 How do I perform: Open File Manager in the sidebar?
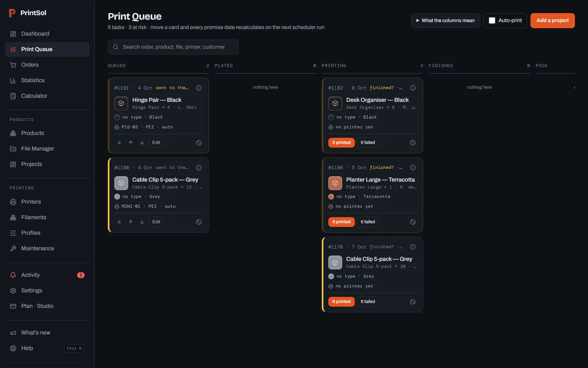[x=47, y=149]
